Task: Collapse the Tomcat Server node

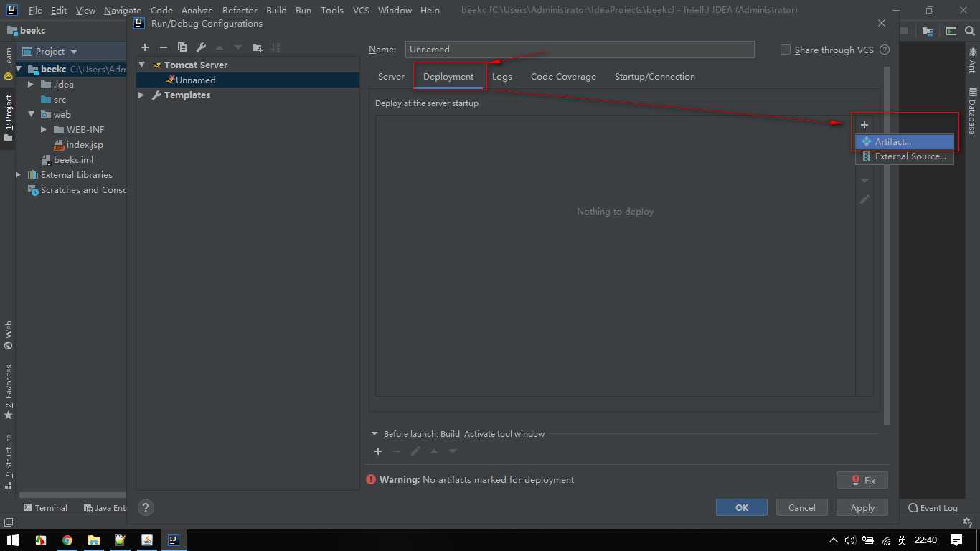Action: [x=142, y=65]
